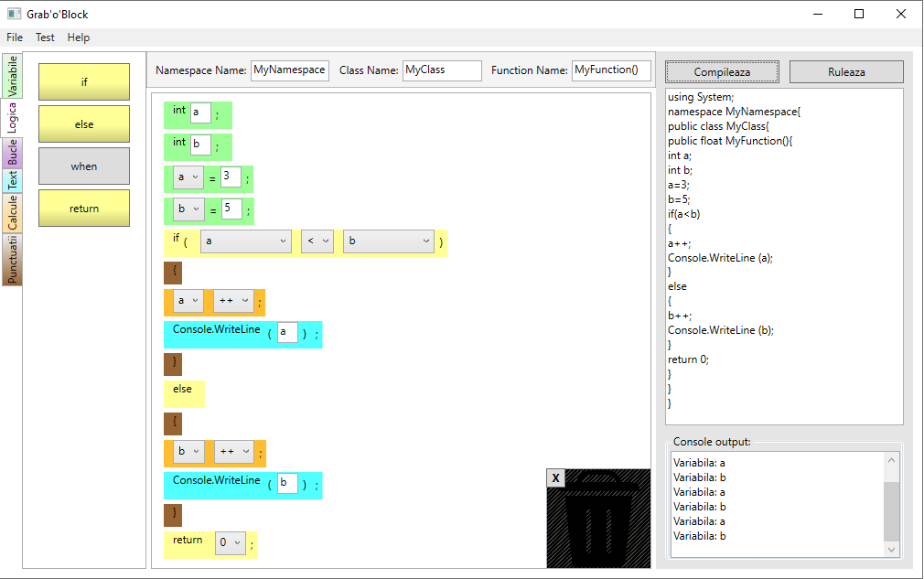Open the if-condition right operand 'b' dropdown
Viewport: 924px width, 579px height.
pos(388,241)
